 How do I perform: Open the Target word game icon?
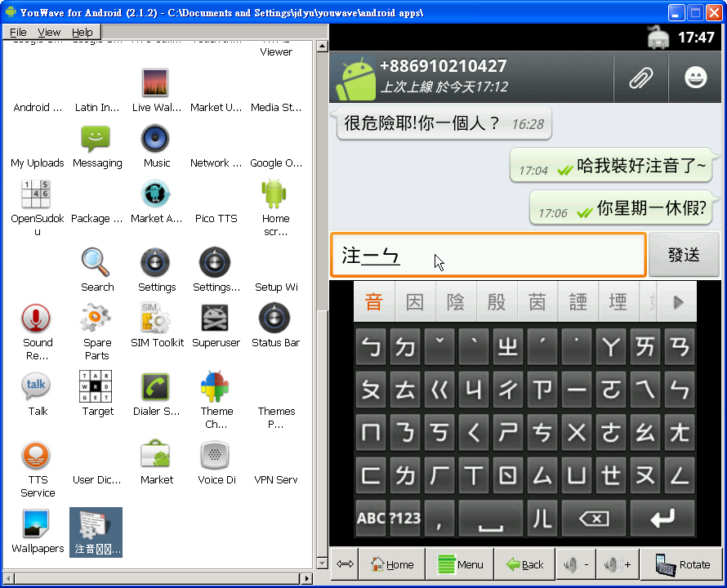tap(96, 386)
